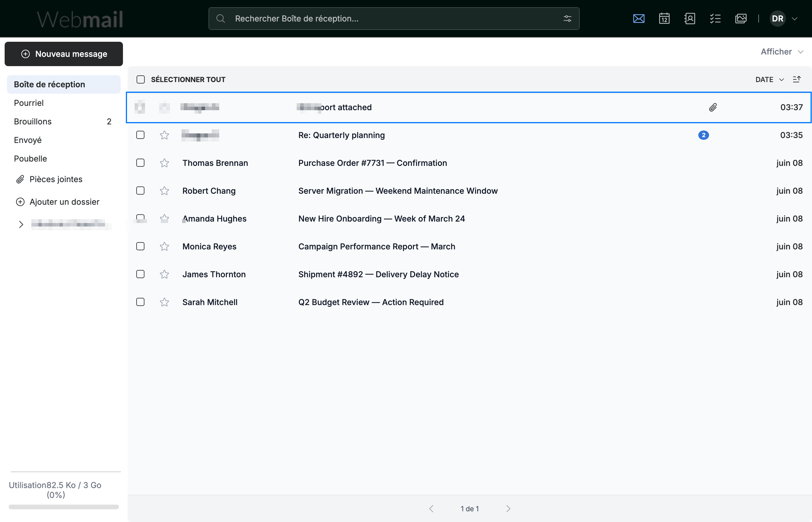Click sender name Monica Reyes
This screenshot has width=812, height=522.
point(209,246)
